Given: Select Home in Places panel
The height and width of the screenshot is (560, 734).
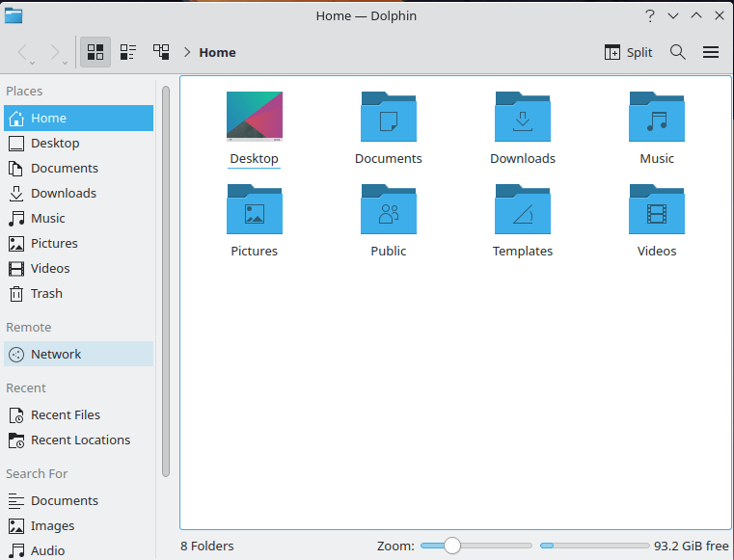Looking at the screenshot, I should coord(79,118).
